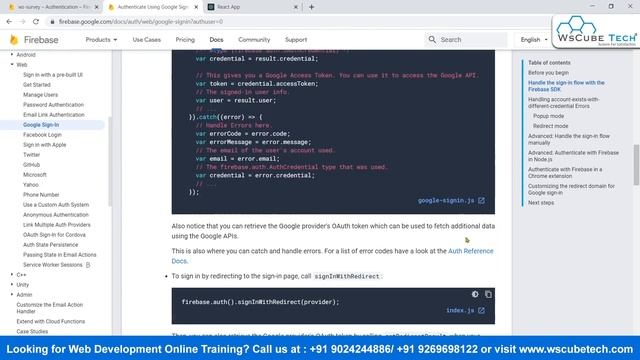This screenshot has height=360, width=640.
Task: Open Yahoo auth page
Action: [31, 185]
